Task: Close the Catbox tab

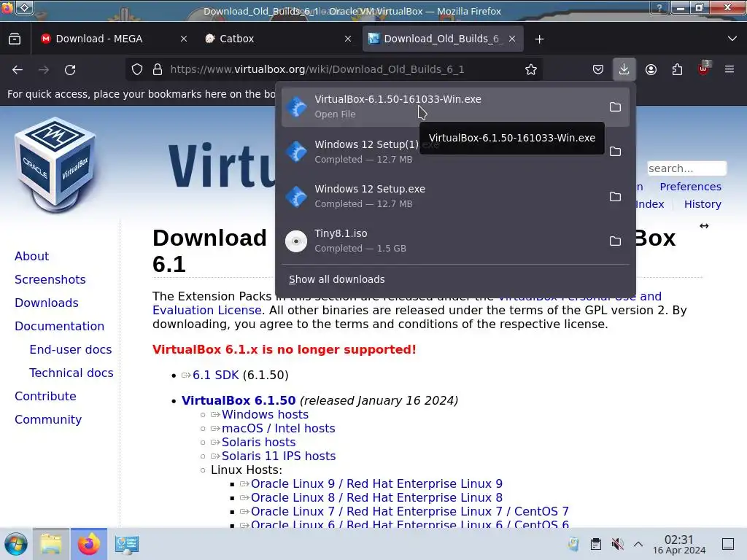Action: click(x=348, y=39)
